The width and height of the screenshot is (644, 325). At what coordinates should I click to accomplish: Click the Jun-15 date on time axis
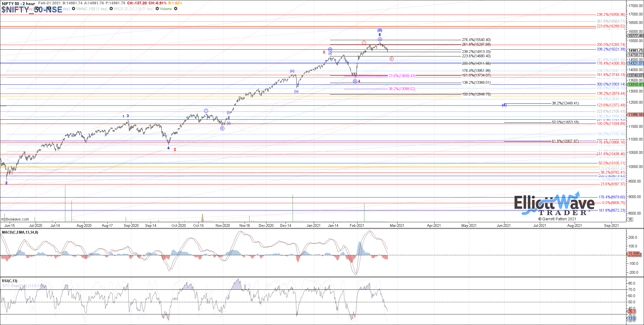9,225
